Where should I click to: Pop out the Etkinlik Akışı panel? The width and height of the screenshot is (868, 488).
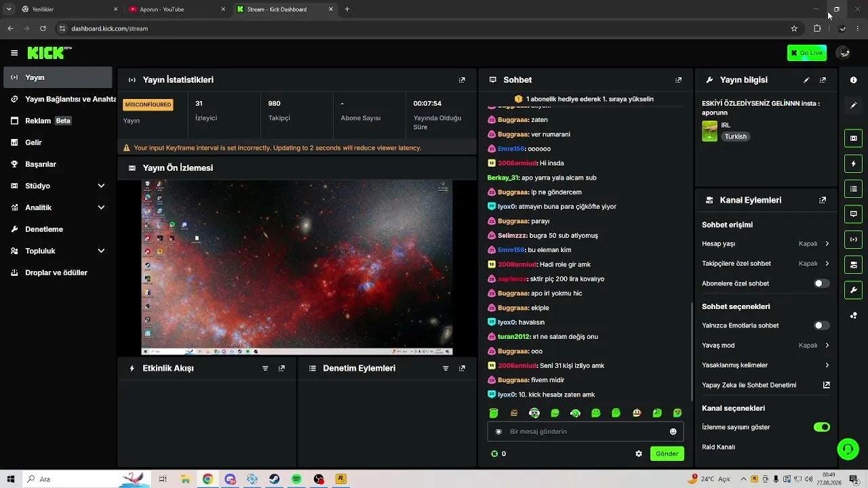[281, 369]
